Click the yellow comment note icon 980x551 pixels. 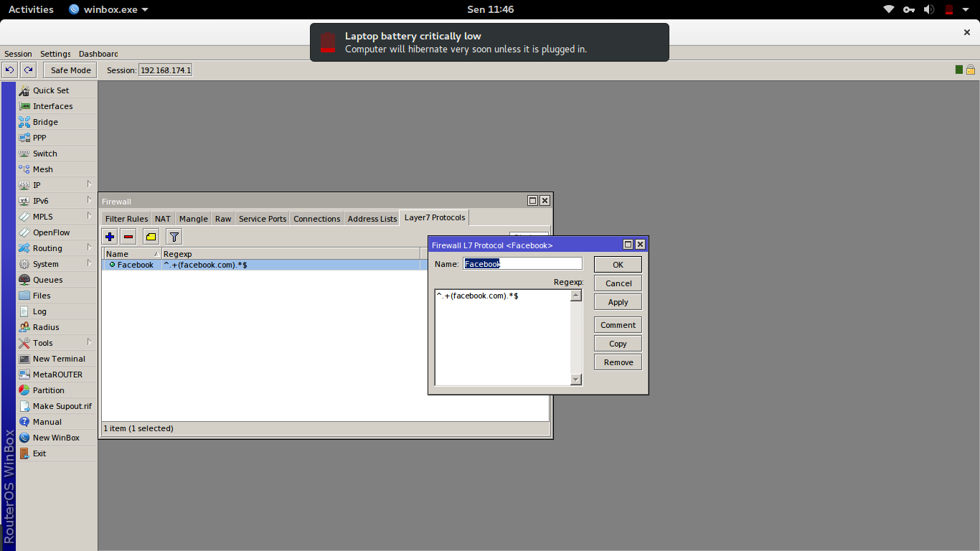(151, 237)
